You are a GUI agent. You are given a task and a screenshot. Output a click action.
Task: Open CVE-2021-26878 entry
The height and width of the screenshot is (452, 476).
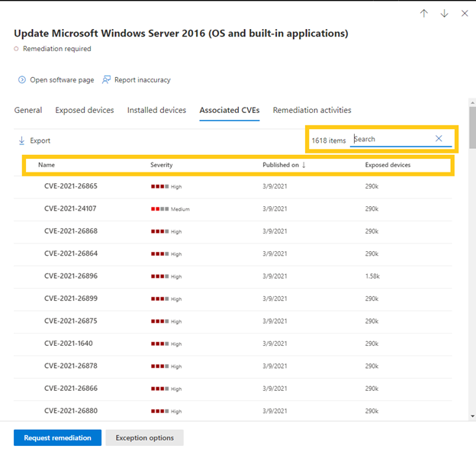[x=71, y=366]
